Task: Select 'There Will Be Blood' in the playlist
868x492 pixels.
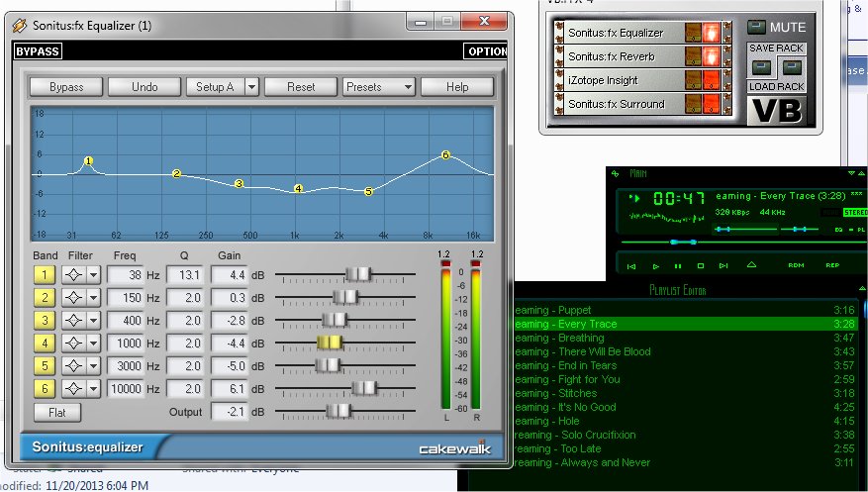Action: coord(605,351)
